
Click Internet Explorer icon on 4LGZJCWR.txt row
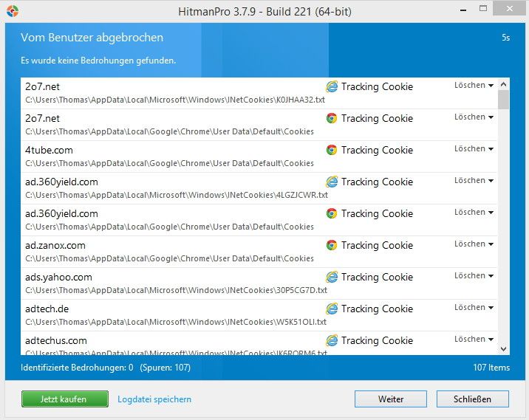coord(332,182)
